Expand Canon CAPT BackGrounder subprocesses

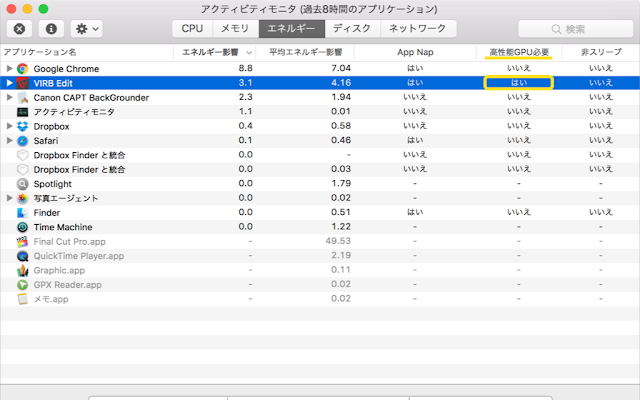(9, 97)
